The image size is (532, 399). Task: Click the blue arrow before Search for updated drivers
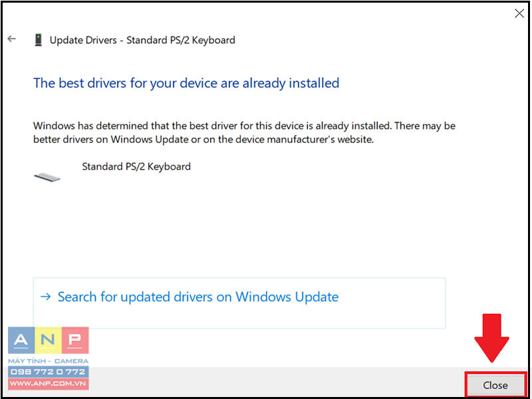click(x=45, y=297)
